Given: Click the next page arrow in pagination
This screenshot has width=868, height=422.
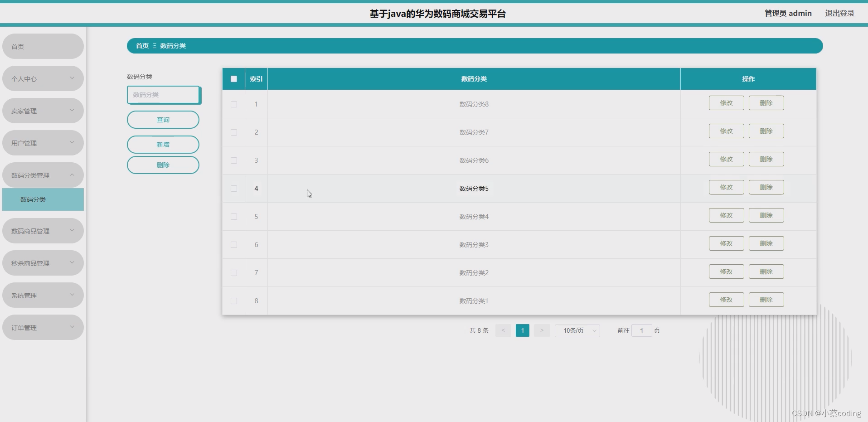Looking at the screenshot, I should click(542, 330).
